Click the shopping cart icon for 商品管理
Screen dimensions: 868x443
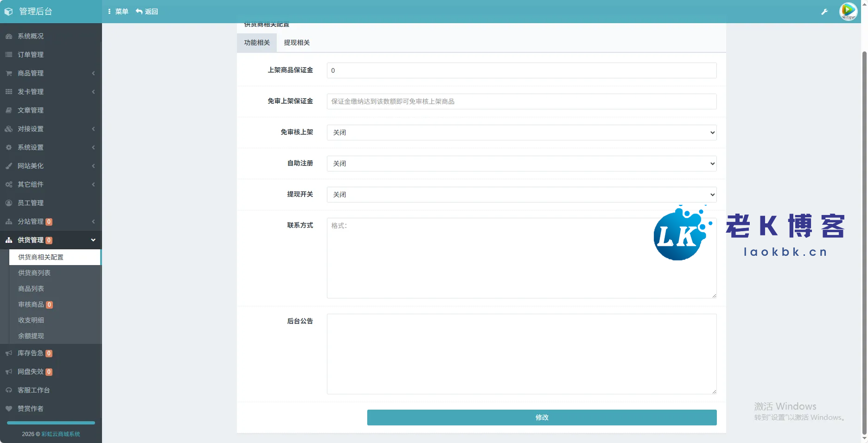[x=9, y=73]
